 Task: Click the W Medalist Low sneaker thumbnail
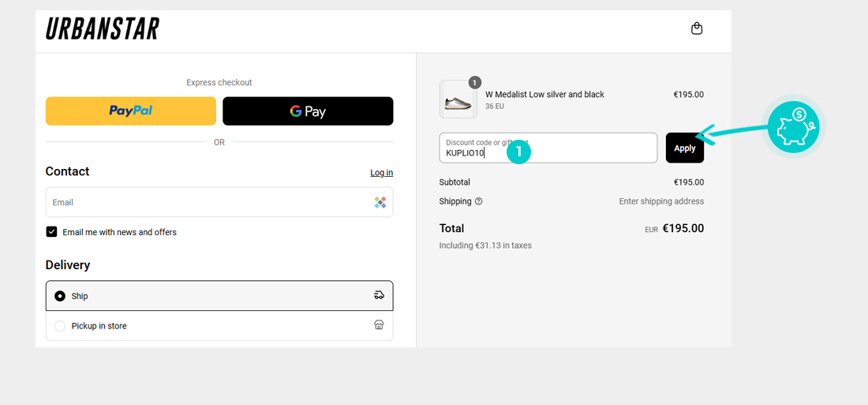pyautogui.click(x=458, y=100)
